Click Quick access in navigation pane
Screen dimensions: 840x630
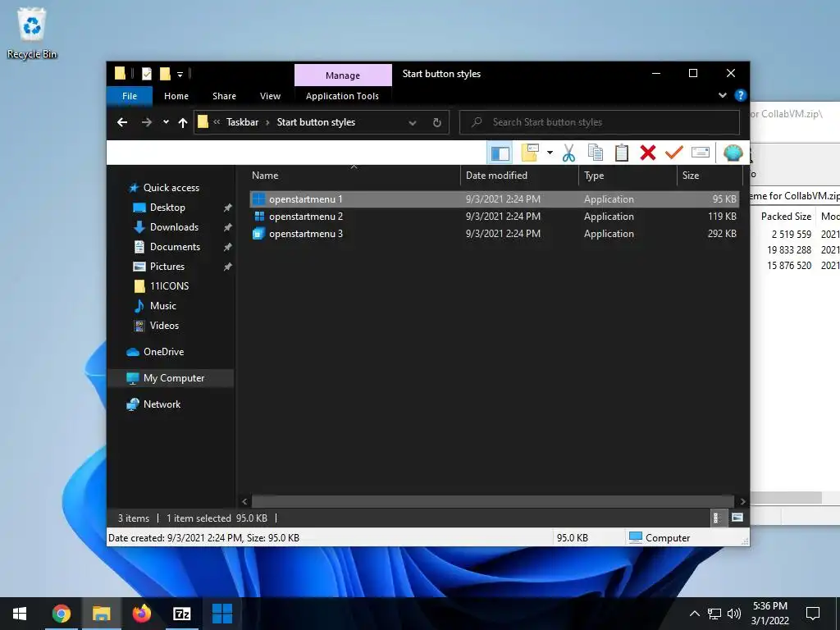pos(171,188)
